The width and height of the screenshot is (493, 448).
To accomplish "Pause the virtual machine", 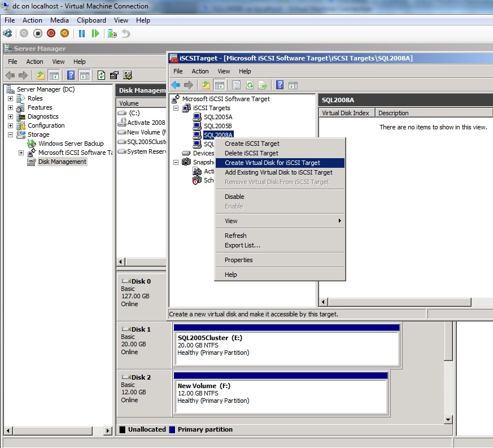I will (82, 33).
